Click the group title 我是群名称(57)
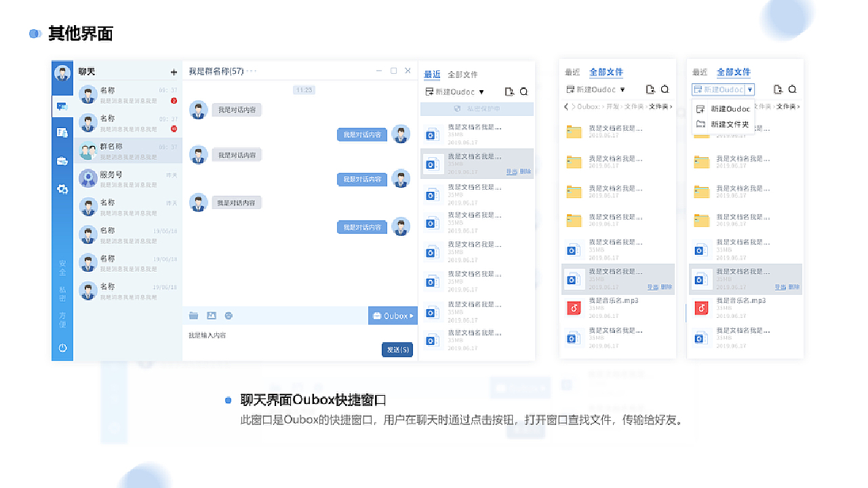 pos(216,71)
